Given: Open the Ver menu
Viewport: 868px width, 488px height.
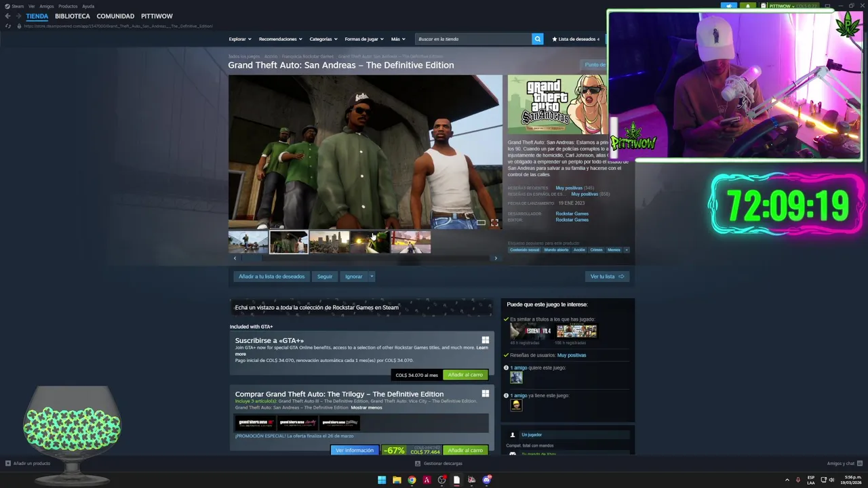Looking at the screenshot, I should (32, 6).
